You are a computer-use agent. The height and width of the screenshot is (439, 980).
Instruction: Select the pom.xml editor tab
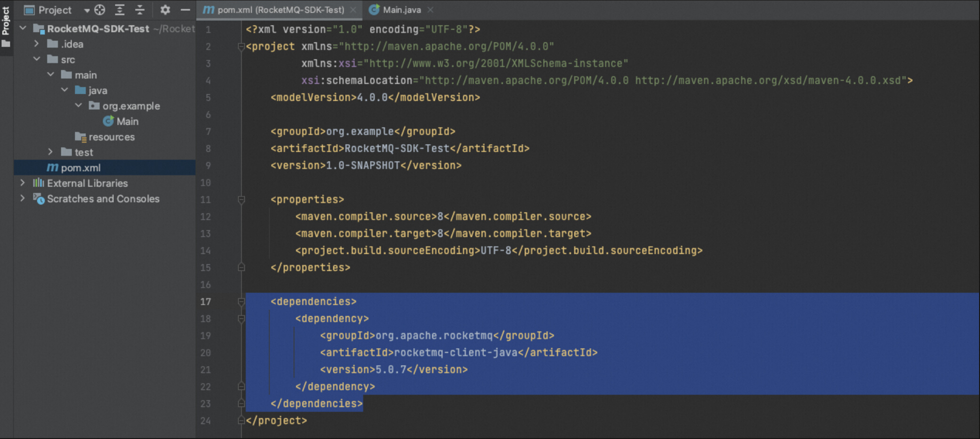[280, 10]
